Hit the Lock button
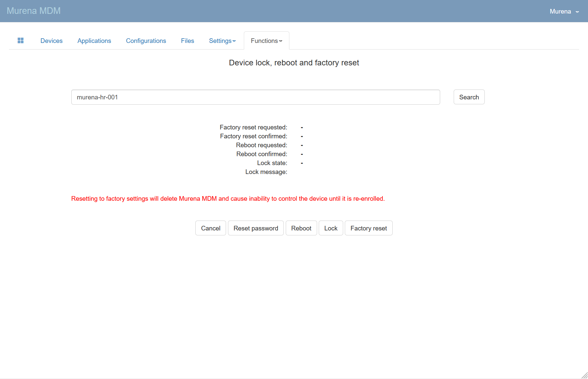This screenshot has height=379, width=588. pyautogui.click(x=331, y=228)
